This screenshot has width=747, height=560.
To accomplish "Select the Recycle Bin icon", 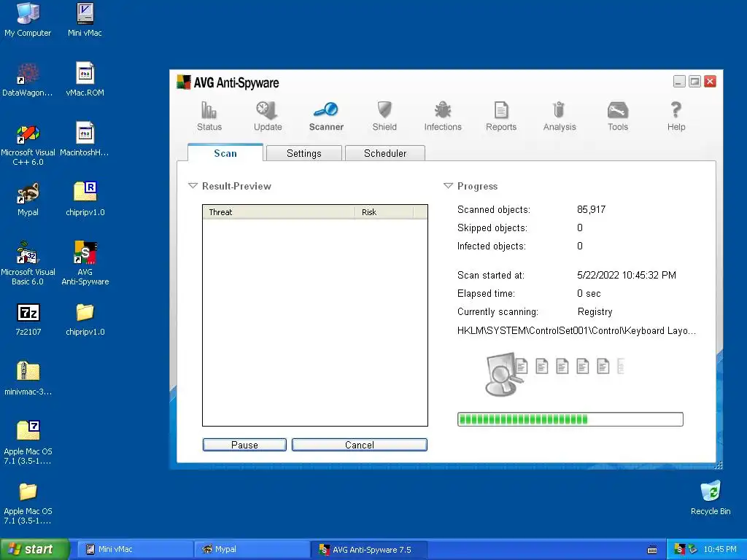I will [x=711, y=498].
